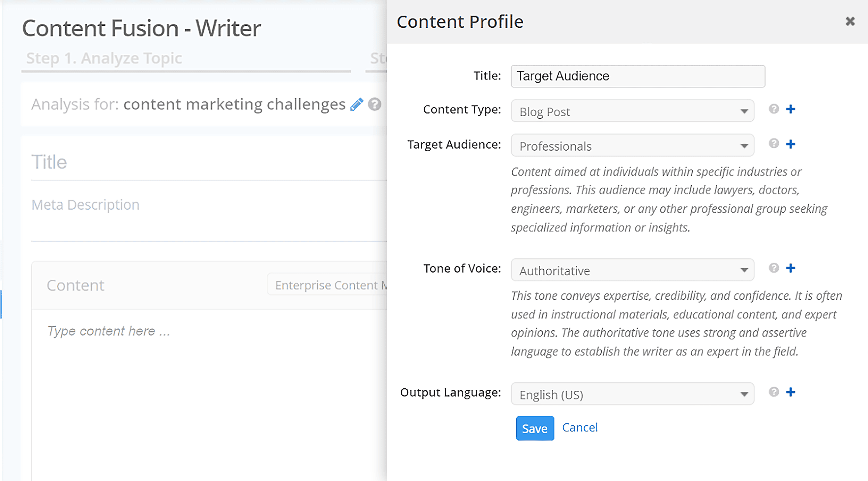Add new Output Language with plus icon

coord(791,392)
